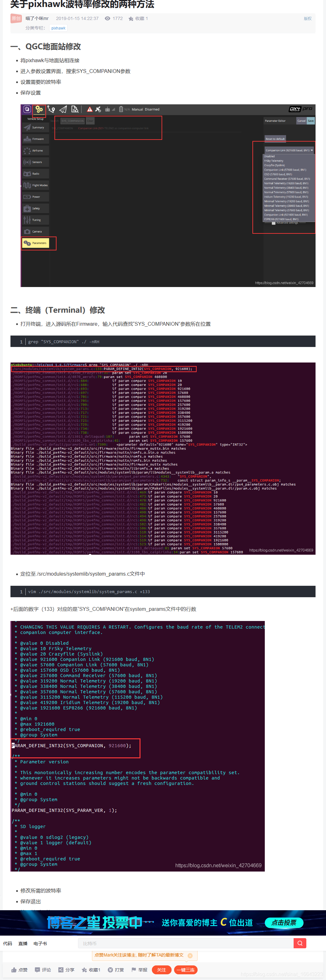Click the 收藏1 star in bottom bar
Viewport: 326px width, 980px height.
point(84,970)
